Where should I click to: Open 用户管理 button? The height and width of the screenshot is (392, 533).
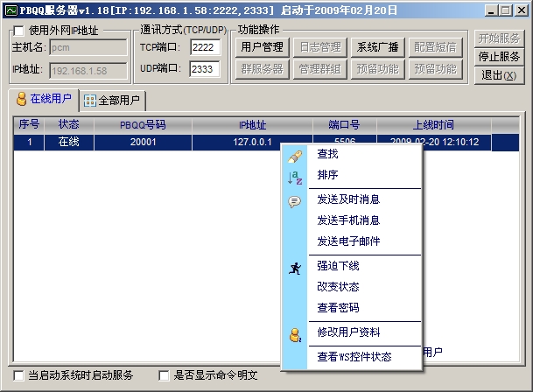point(262,47)
